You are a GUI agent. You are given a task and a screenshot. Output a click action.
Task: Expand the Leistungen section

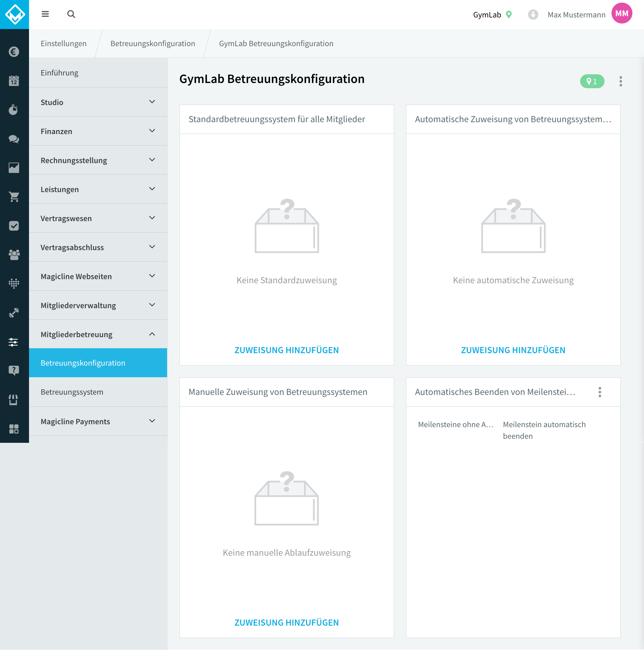point(98,189)
